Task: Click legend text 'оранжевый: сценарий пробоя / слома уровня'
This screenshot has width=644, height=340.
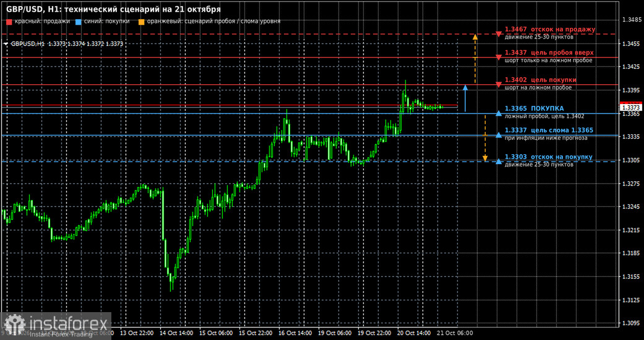Action: [x=213, y=21]
